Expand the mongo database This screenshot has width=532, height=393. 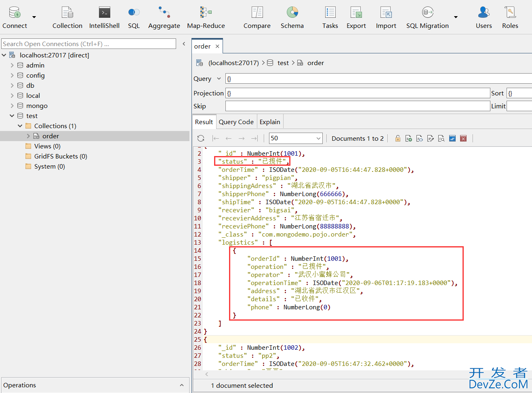[x=12, y=106]
